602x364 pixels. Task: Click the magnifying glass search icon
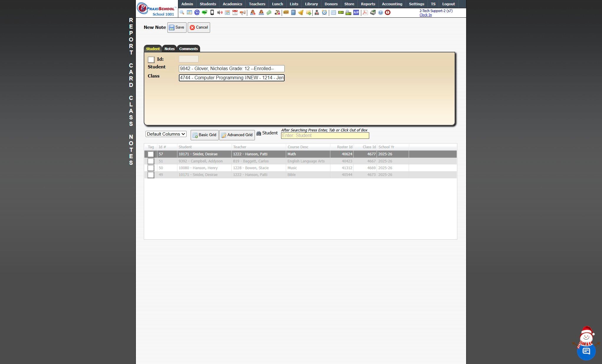coord(182,12)
